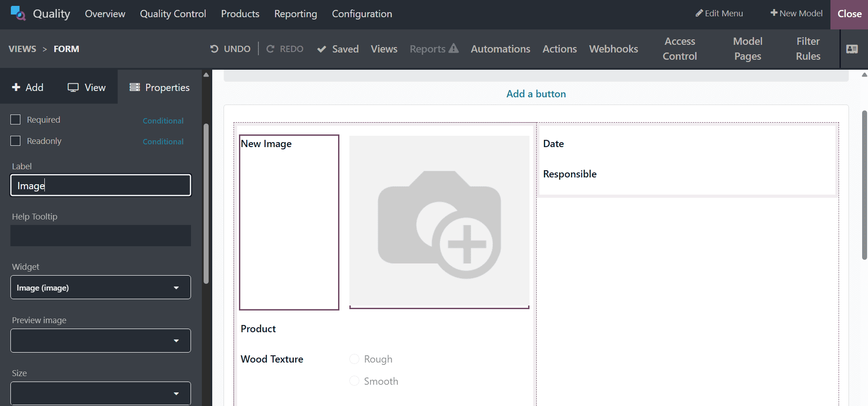
Task: Select the Wood Texture field label
Action: tap(272, 359)
